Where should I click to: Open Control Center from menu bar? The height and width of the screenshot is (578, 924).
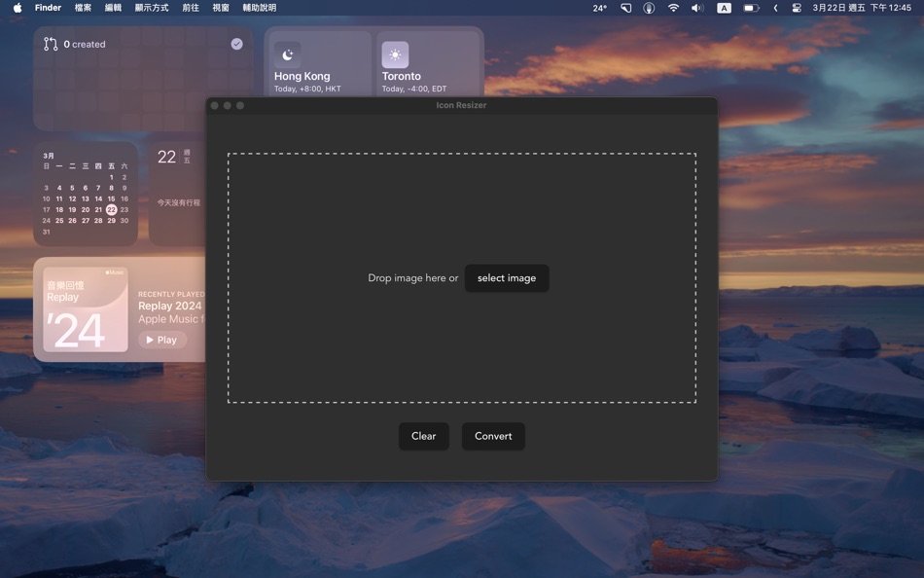click(x=797, y=8)
